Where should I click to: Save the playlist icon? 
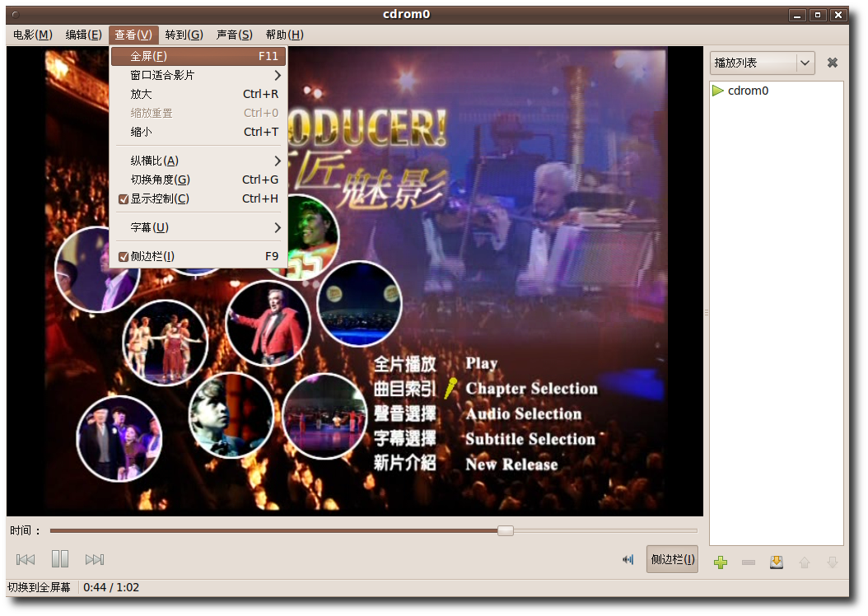[777, 562]
